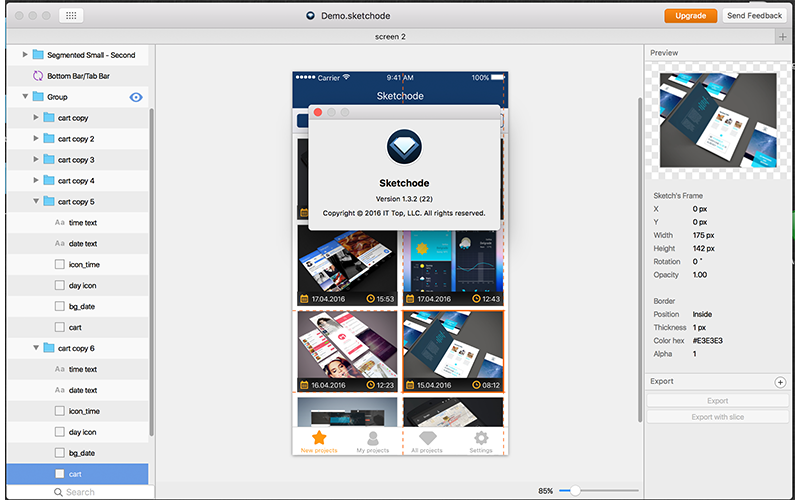
Task: Click the bg_date layer box under cart copy 6
Action: tap(60, 453)
